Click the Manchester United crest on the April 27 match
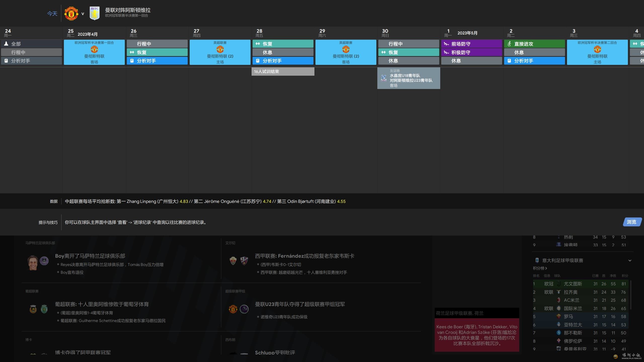644x362 pixels. [220, 49]
